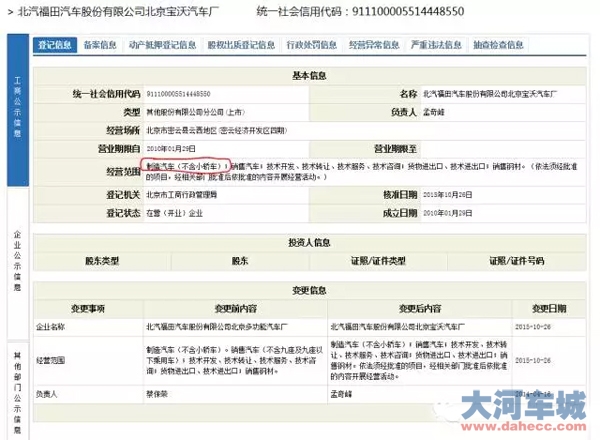
Task: Click the page title company name at top
Action: 118,11
